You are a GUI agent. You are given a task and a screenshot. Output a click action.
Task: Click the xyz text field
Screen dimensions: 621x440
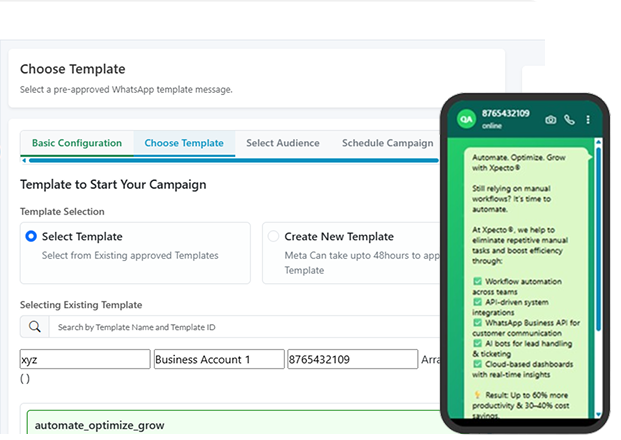pyautogui.click(x=85, y=360)
